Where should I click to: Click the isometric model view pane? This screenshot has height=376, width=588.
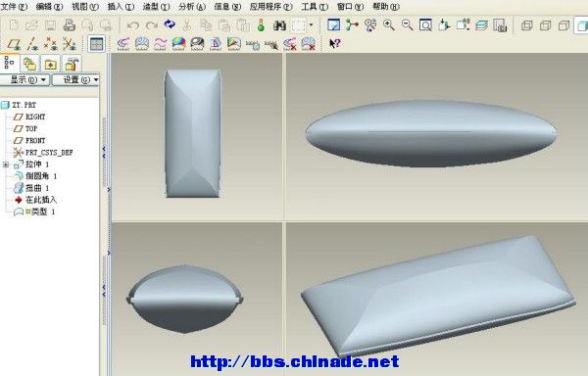[x=436, y=299]
